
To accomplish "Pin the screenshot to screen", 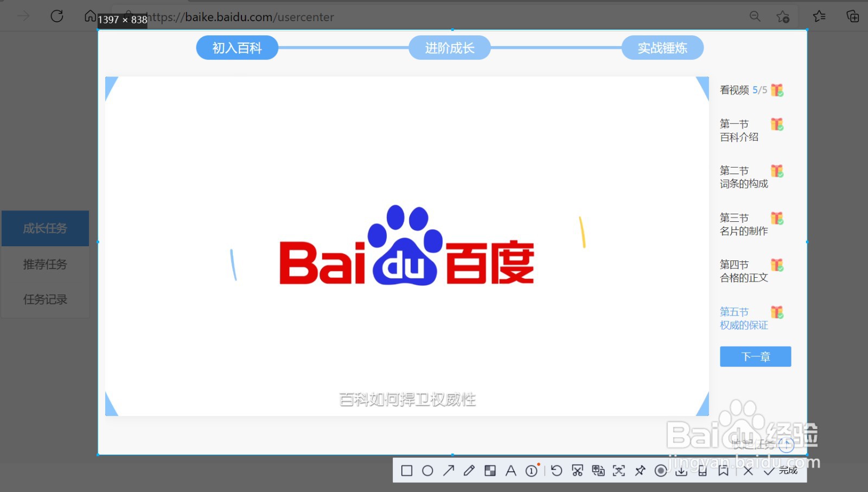I will click(x=640, y=470).
